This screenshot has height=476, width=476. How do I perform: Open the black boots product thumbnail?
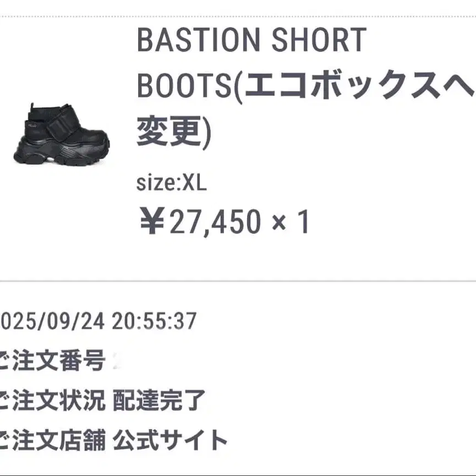[x=62, y=134]
